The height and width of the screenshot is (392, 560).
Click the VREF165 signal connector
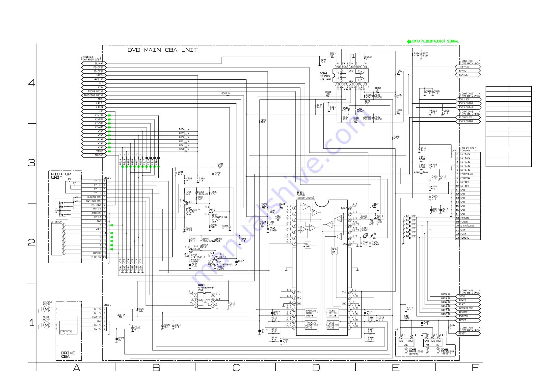(x=94, y=79)
